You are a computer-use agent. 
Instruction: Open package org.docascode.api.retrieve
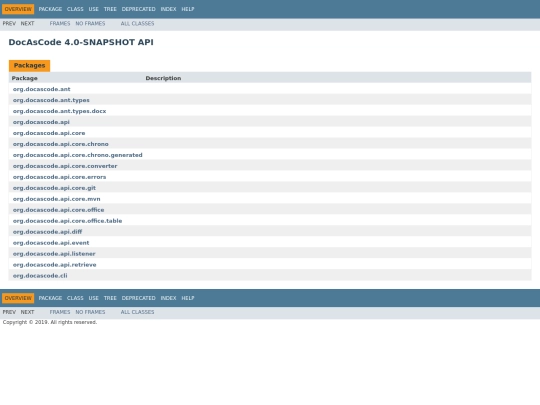point(55,265)
